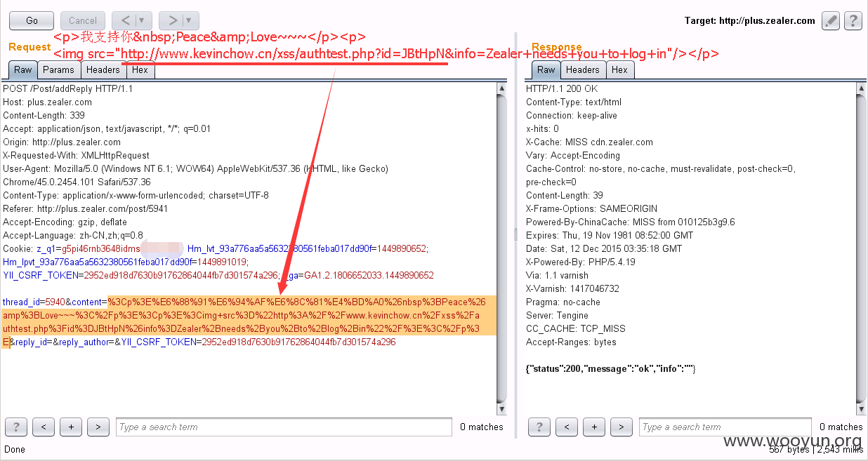The image size is (868, 461).
Task: Click the Target: http://plus.zealer.com label
Action: pos(750,20)
